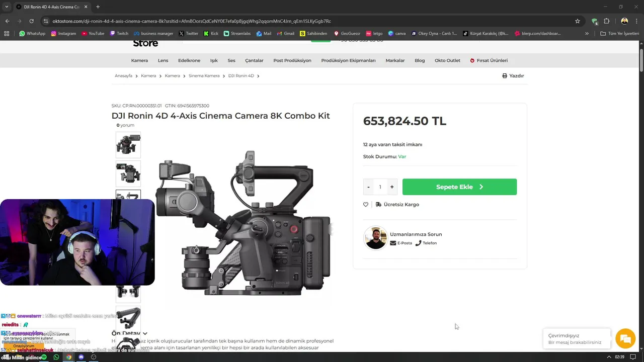
Task: Open the Kick bookmark
Action: [211, 34]
